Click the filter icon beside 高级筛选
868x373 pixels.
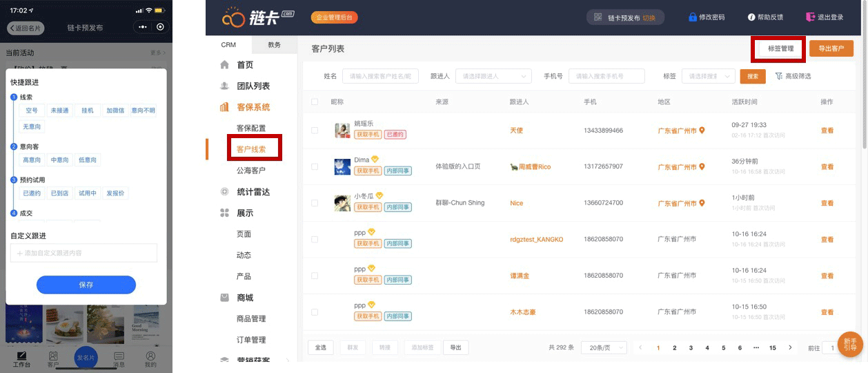[778, 76]
